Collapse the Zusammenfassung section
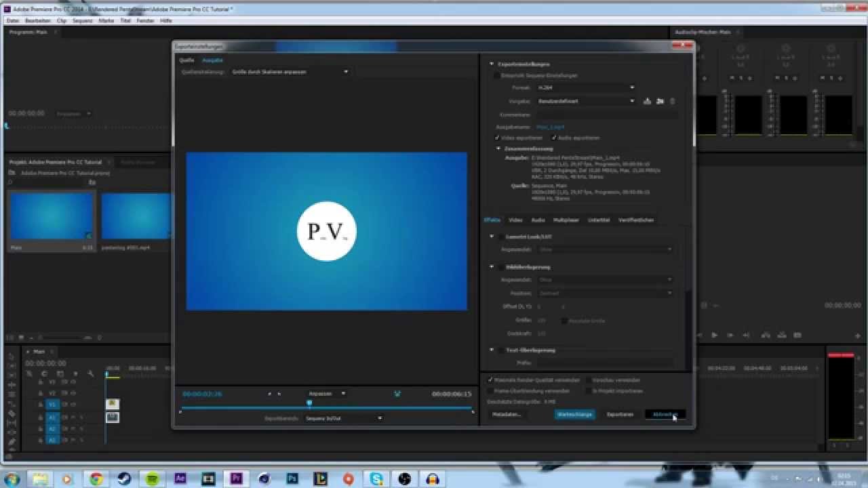This screenshot has height=488, width=868. tap(498, 148)
